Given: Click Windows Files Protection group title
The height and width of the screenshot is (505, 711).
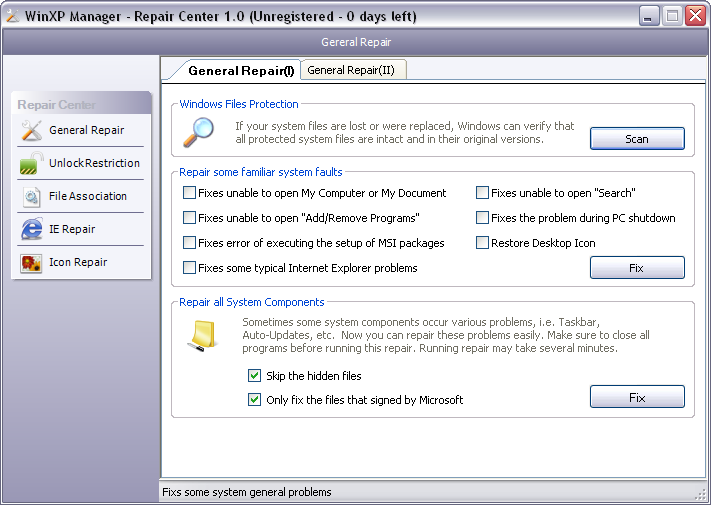Looking at the screenshot, I should coord(239,104).
